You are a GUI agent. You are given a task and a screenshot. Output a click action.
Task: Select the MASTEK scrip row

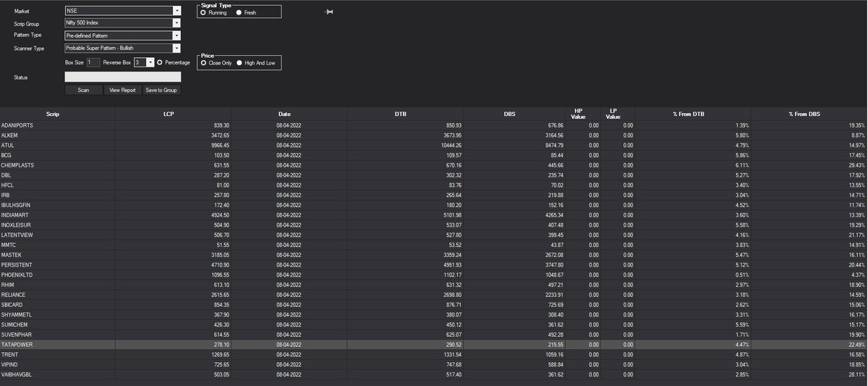(x=434, y=255)
